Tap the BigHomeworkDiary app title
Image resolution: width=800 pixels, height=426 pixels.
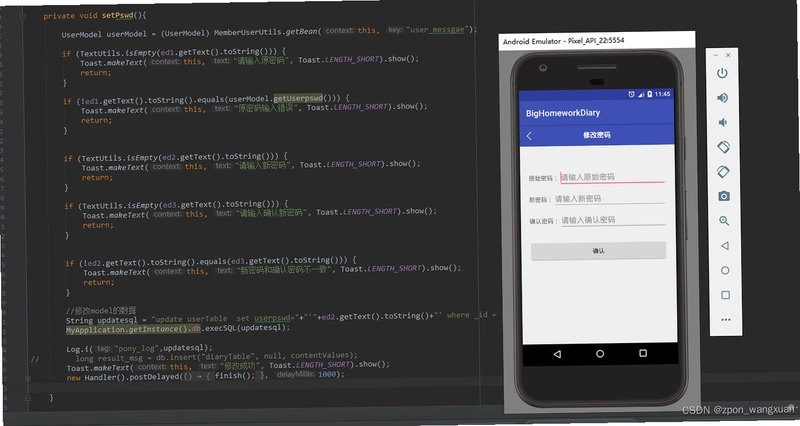coord(563,113)
